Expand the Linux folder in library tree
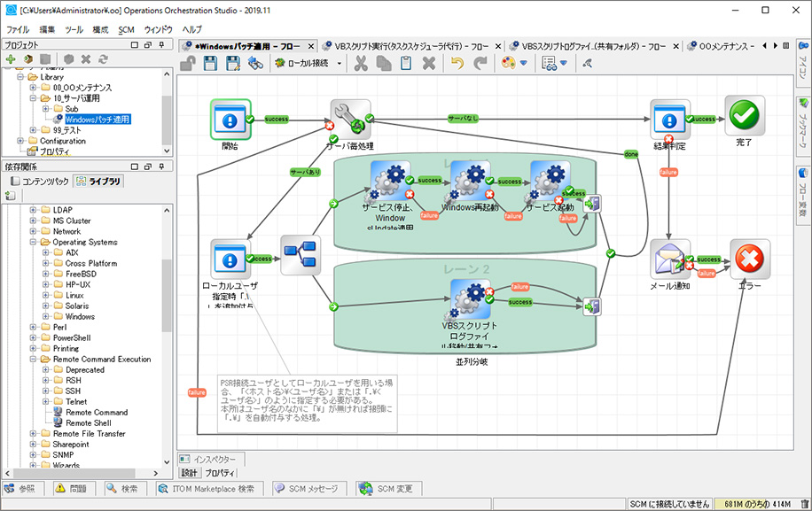 (x=46, y=295)
